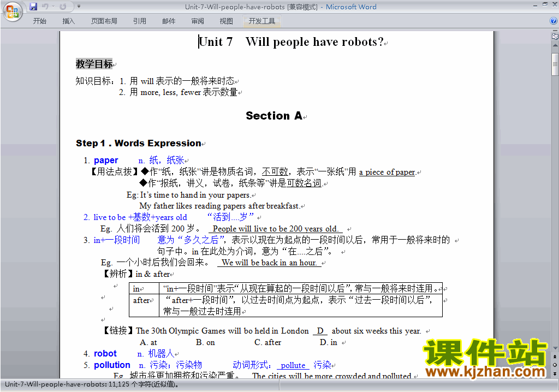The width and height of the screenshot is (559, 392).
Task: Open Select Browse Object round button
Action: [x=555, y=365]
